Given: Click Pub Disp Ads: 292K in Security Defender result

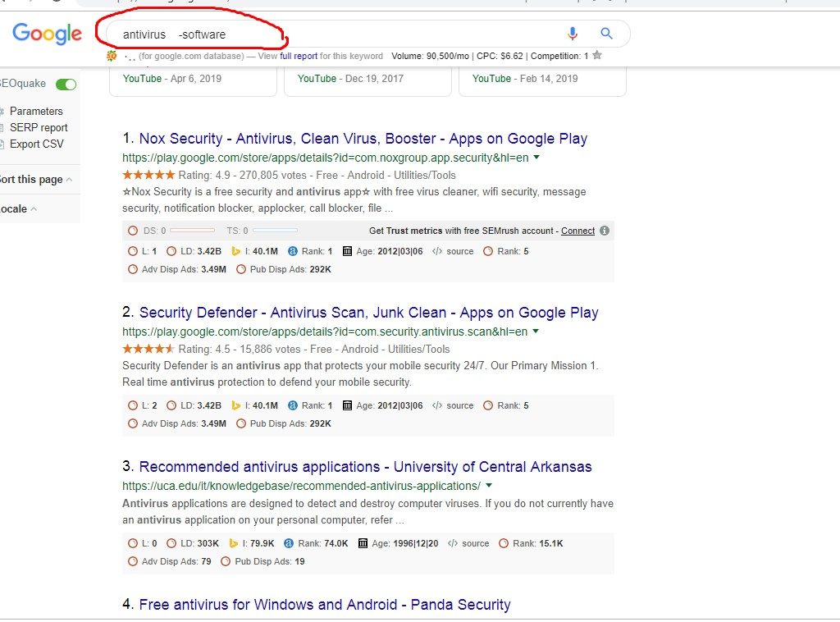Looking at the screenshot, I should point(284,423).
